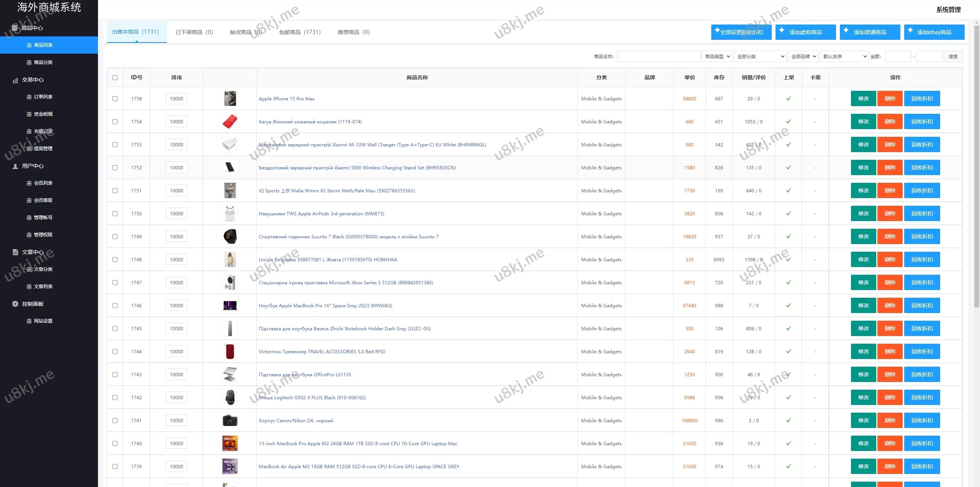Screen dimensions: 980x487
Task: Expand the 全部分类 category dropdown
Action: coord(760,57)
